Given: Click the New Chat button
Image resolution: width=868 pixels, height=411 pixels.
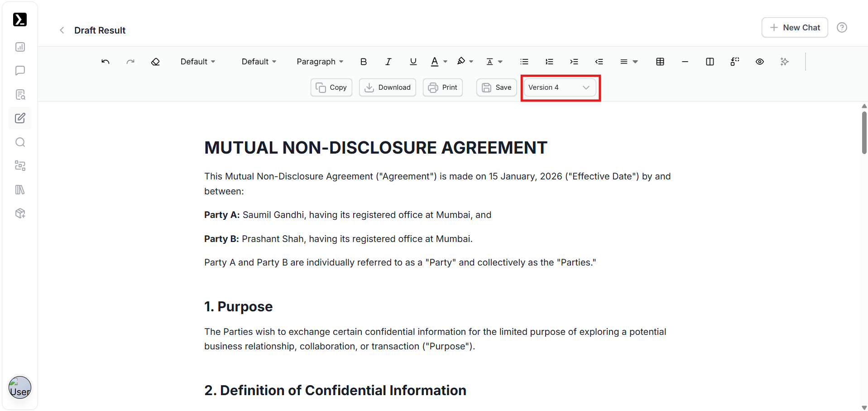Looking at the screenshot, I should (x=795, y=28).
